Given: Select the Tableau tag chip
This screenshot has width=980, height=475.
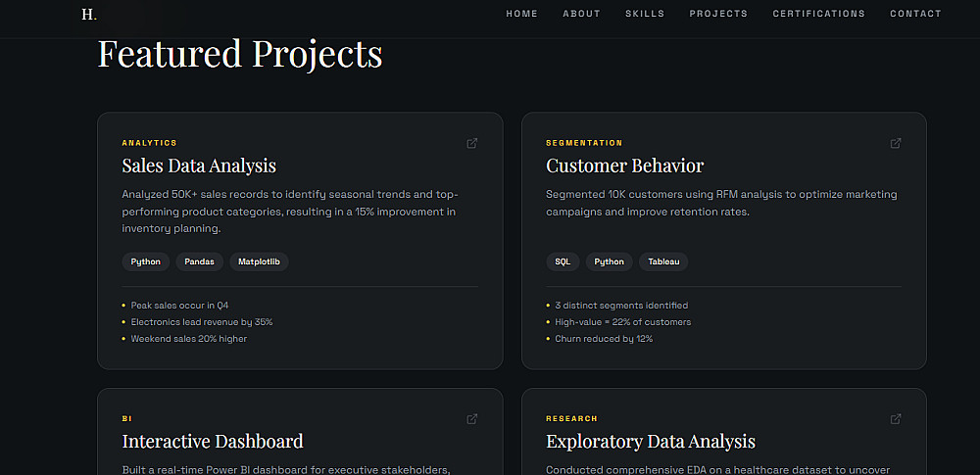Looking at the screenshot, I should [x=663, y=261].
